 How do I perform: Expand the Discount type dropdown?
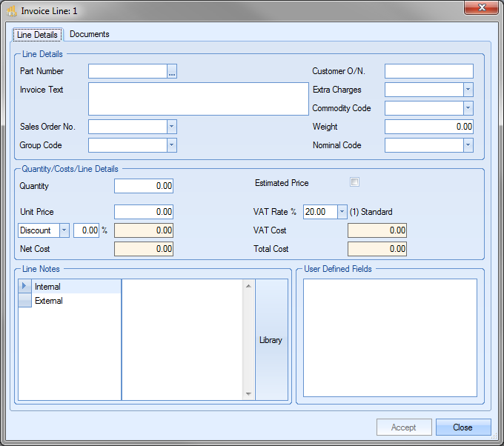point(64,230)
